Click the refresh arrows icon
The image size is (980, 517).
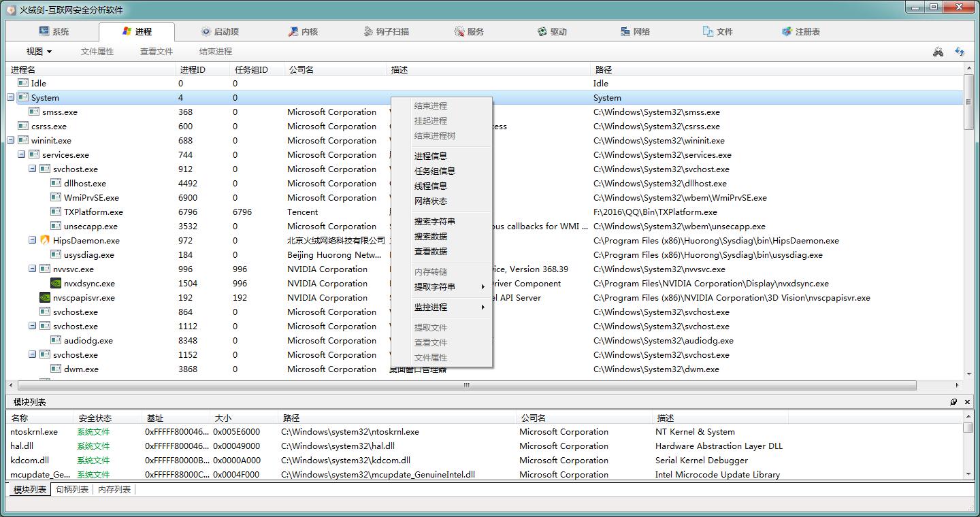pos(960,52)
